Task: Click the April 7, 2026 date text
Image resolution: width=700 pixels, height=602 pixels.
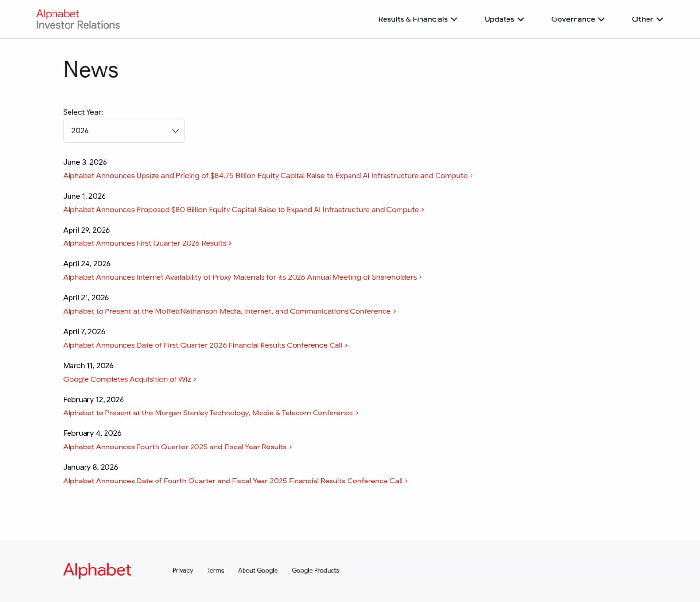Action: 84,332
